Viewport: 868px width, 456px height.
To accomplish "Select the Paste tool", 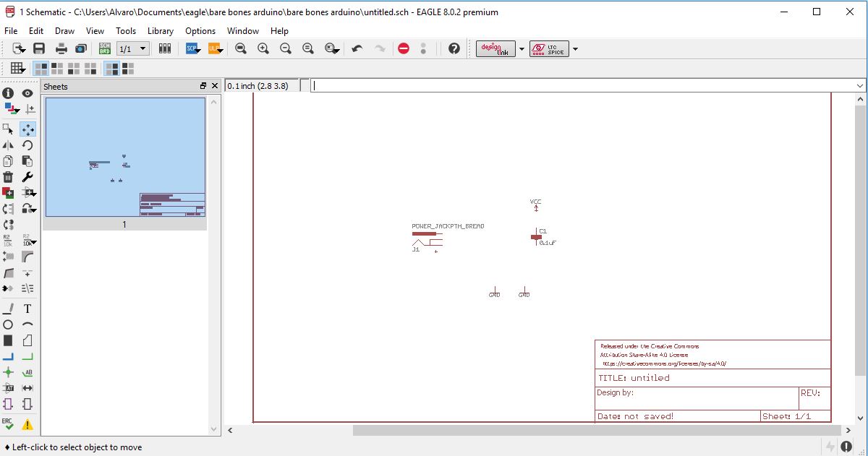I will point(27,161).
